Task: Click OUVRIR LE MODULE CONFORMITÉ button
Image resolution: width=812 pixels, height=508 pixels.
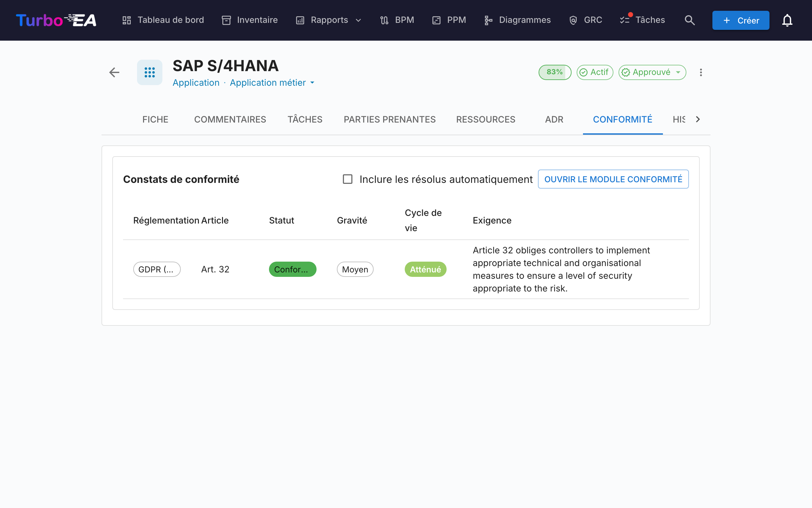Action: pos(613,179)
